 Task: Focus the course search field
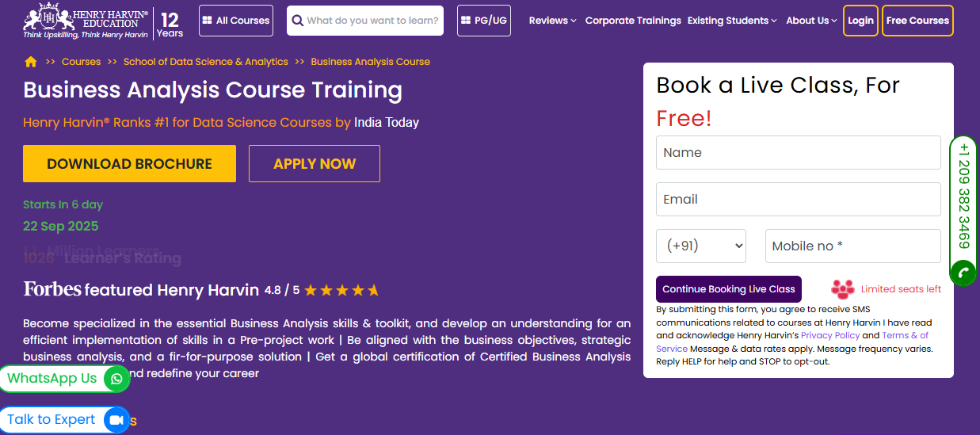coord(365,21)
